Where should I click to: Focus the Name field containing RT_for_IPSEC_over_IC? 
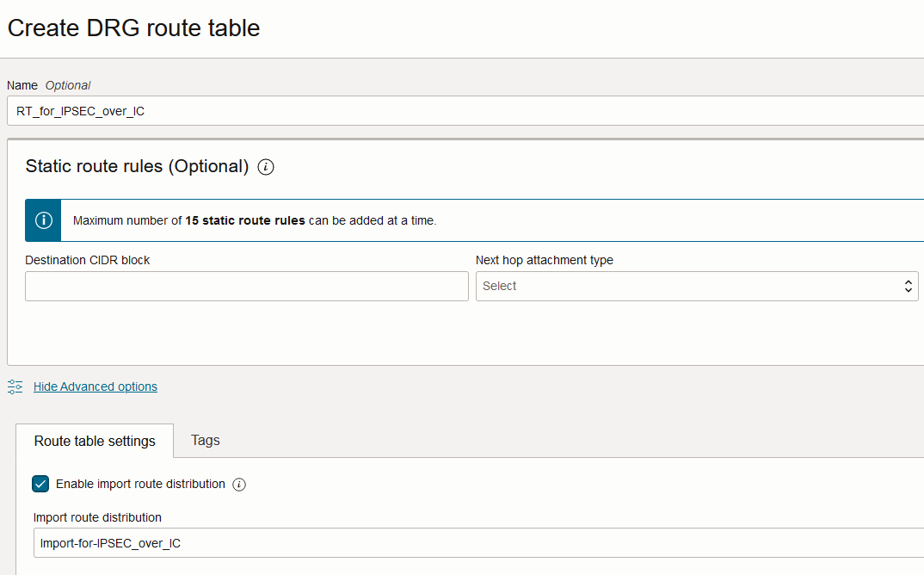[x=465, y=111]
